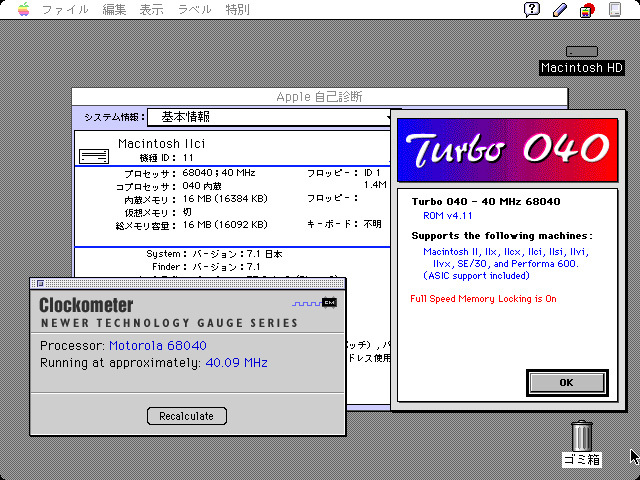This screenshot has width=640, height=480.
Task: Click the Newer Technology Gauge Series subtitle
Action: (169, 323)
